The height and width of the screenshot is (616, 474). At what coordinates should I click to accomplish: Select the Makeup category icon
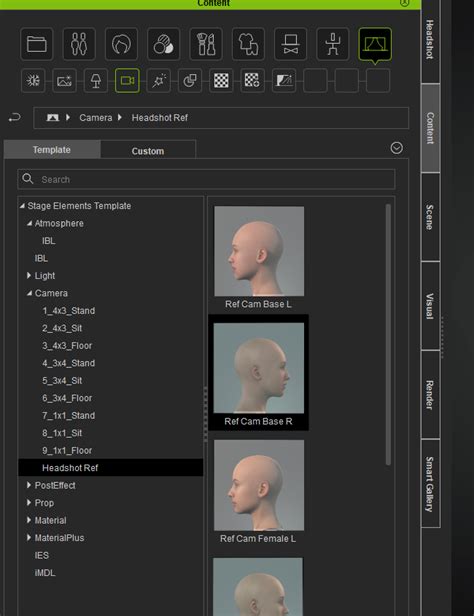point(206,44)
